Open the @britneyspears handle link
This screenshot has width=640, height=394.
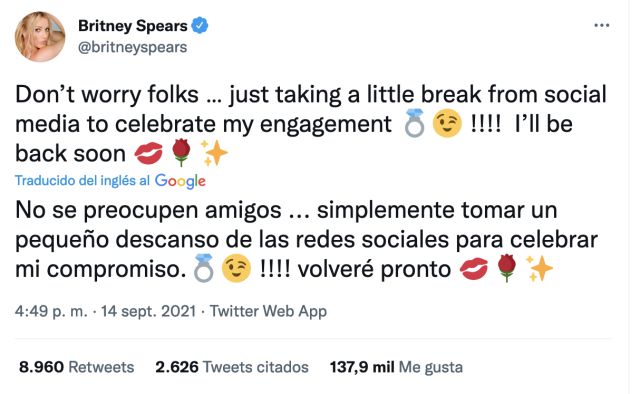pyautogui.click(x=132, y=47)
